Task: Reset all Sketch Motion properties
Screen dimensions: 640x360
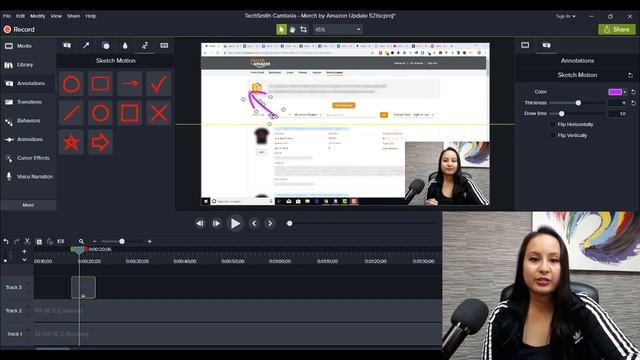Action: (x=630, y=75)
